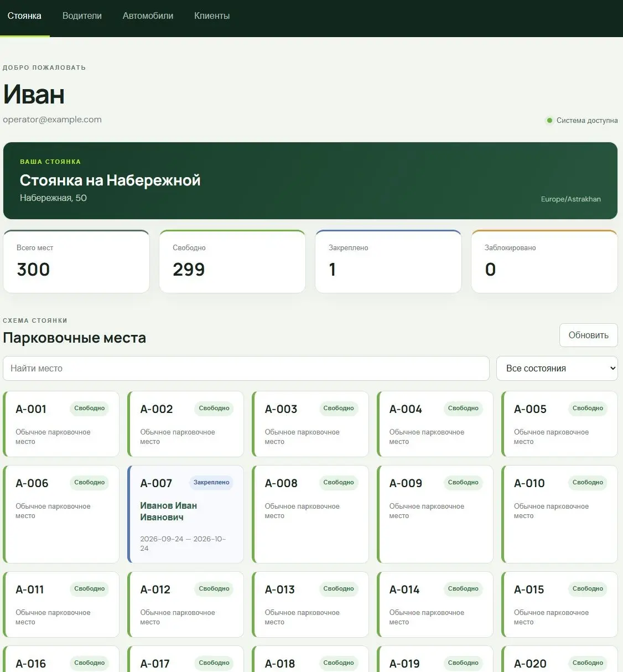This screenshot has height=672, width=623.
Task: Select parking spot A-014
Action: pyautogui.click(x=435, y=604)
